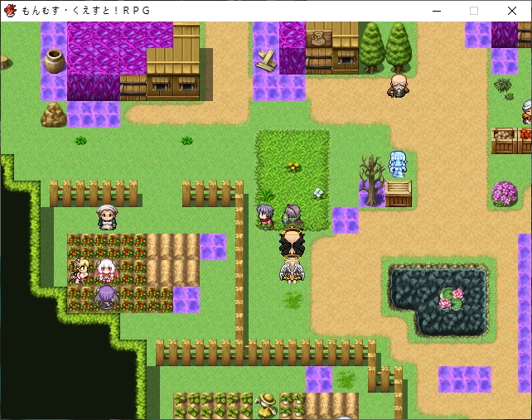532x420 pixels.
Task: Click the merchant with white turban
Action: [x=527, y=112]
